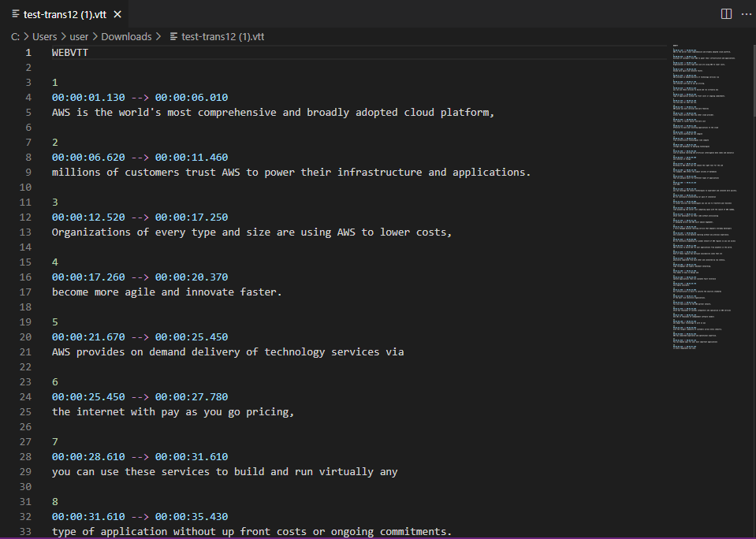Open the user breadcrumb folder
Image resolution: width=756 pixels, height=539 pixels.
(x=79, y=36)
